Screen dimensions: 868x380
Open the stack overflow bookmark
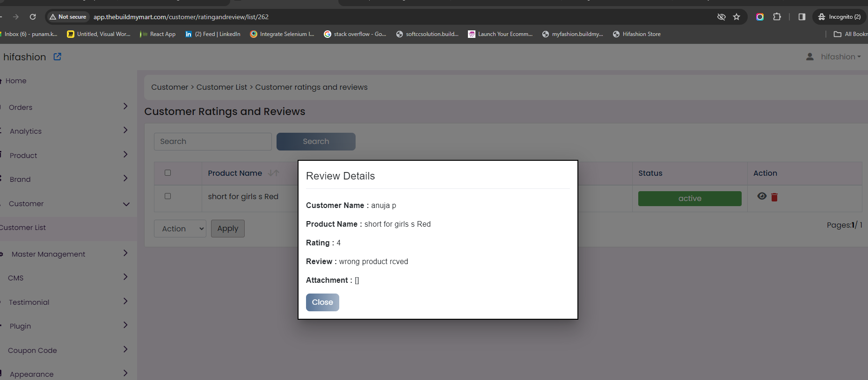(355, 34)
